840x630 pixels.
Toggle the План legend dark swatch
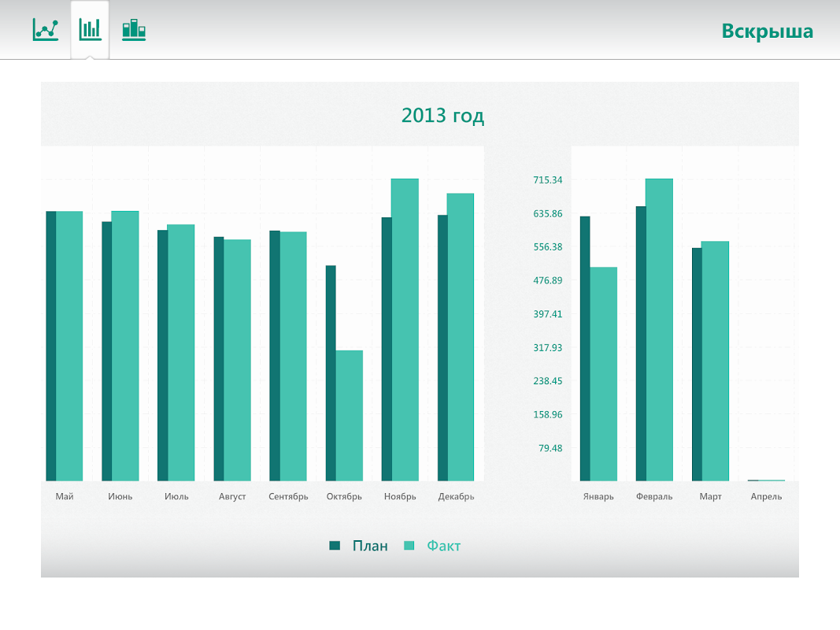335,546
